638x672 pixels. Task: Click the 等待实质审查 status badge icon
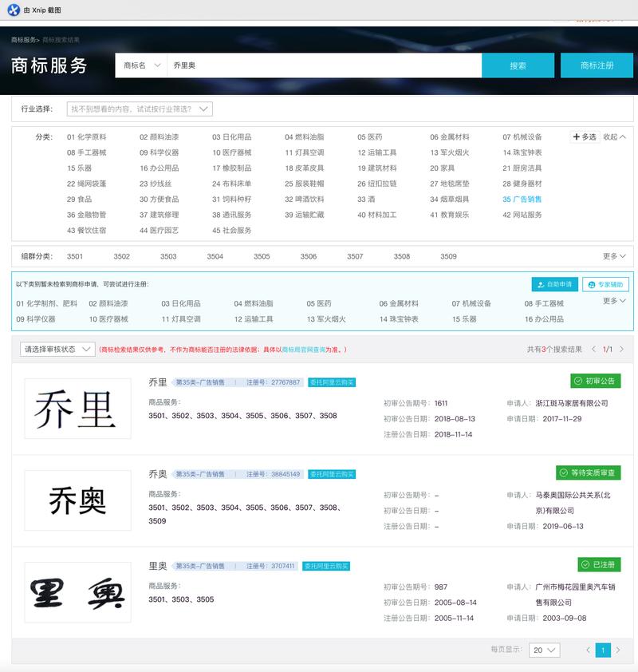click(x=563, y=472)
